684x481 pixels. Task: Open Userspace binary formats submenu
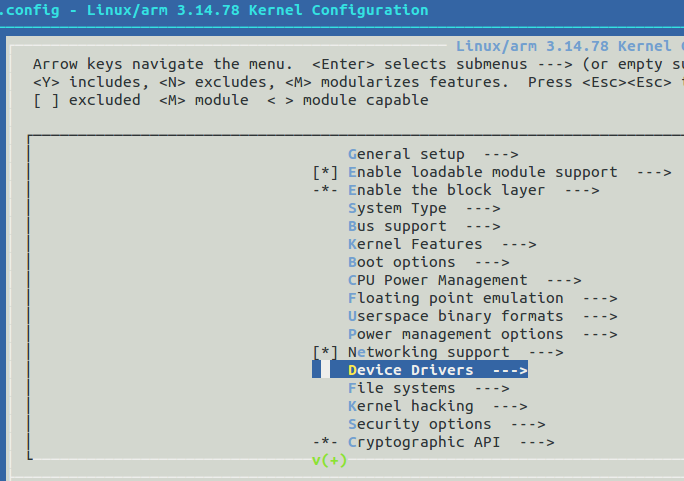455,316
